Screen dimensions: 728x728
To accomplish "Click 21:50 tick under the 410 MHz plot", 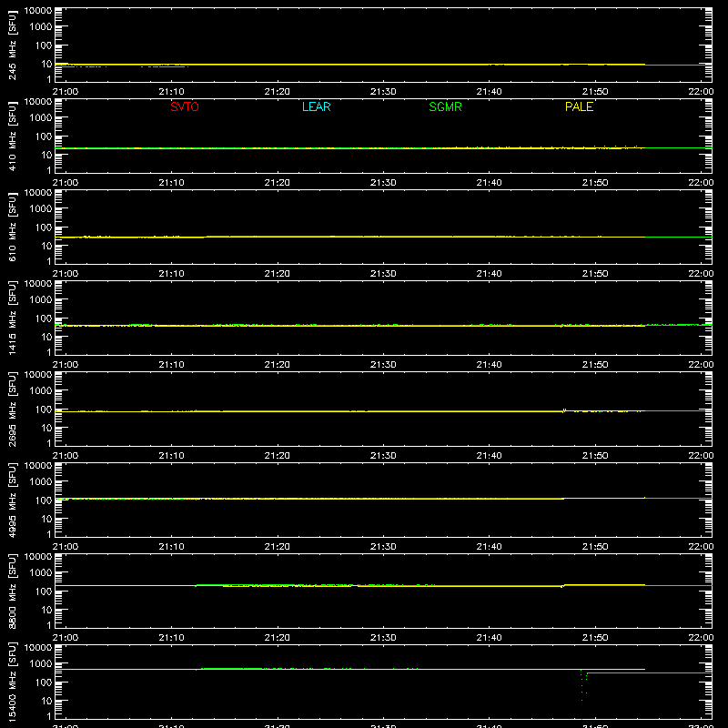I will pos(595,183).
